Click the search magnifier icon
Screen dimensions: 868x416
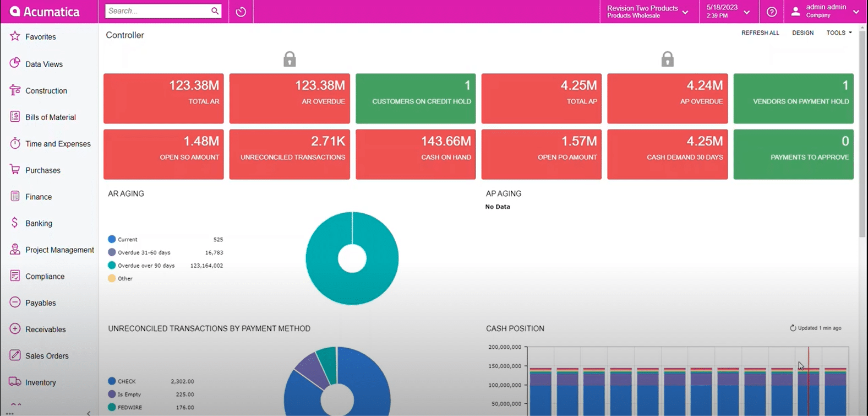pos(215,11)
